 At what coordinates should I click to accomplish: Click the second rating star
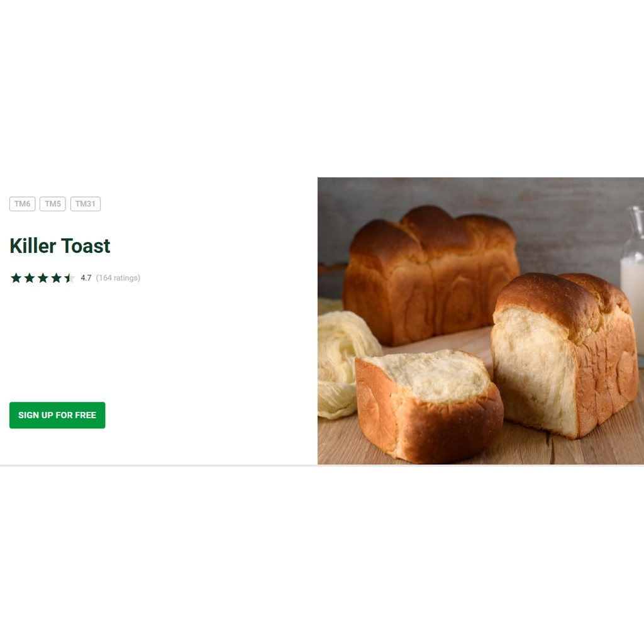(x=30, y=278)
